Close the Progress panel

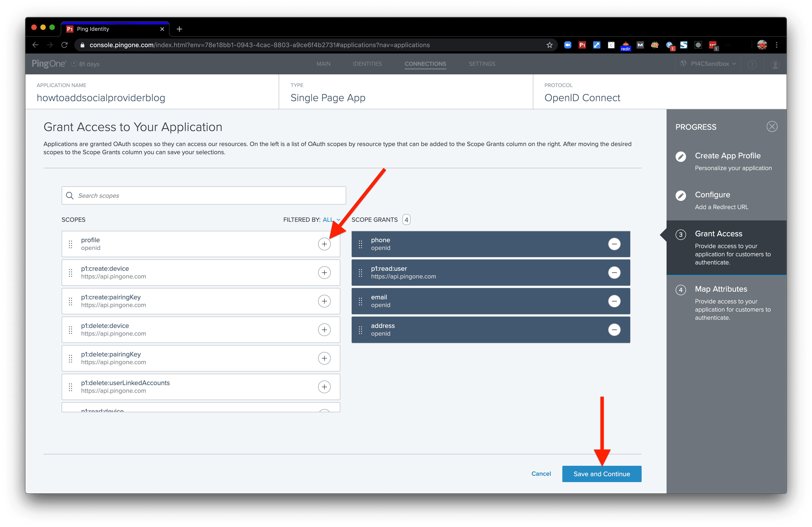coord(772,127)
